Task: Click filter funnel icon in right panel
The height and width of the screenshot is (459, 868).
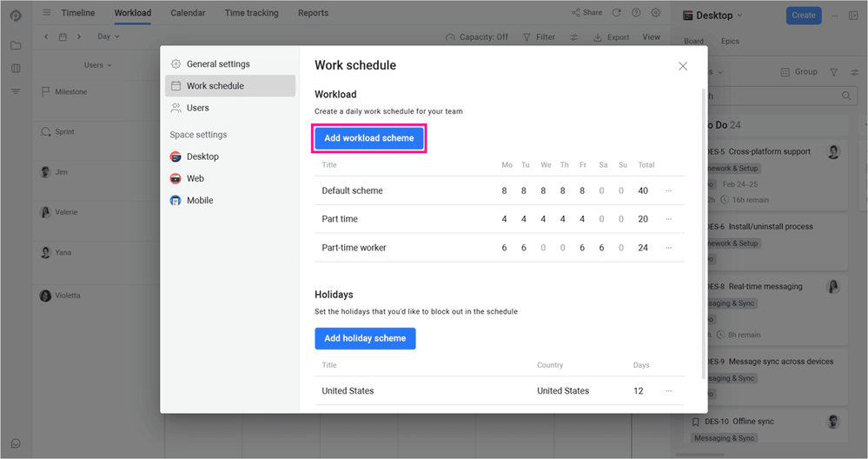Action: click(833, 72)
